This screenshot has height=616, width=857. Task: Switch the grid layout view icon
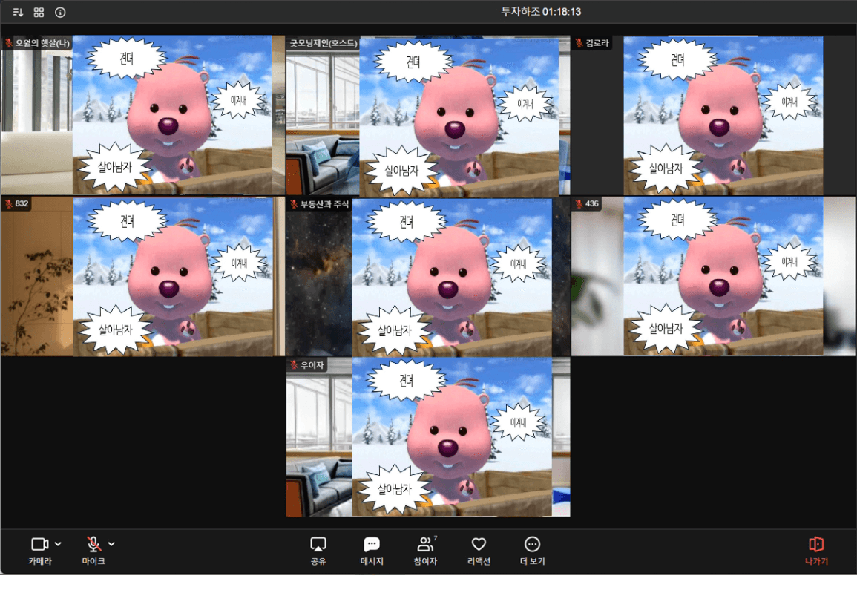(39, 12)
